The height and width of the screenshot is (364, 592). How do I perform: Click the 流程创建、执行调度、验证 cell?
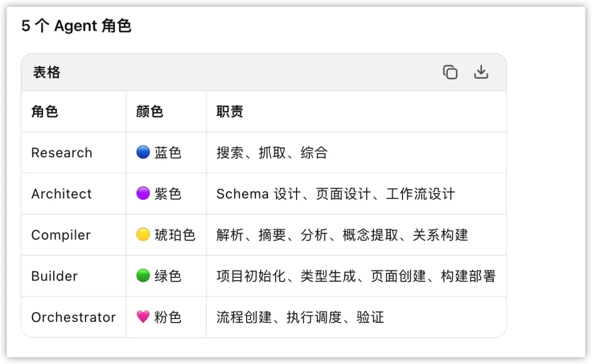[300, 317]
